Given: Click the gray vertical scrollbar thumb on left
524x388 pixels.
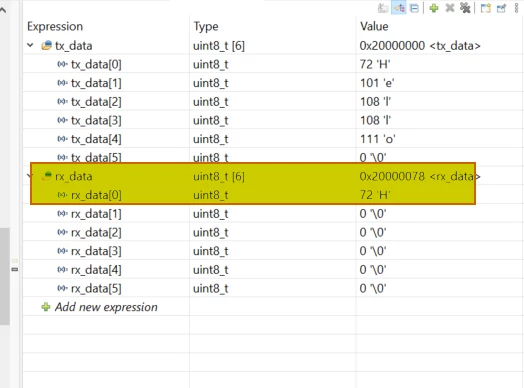Looking at the screenshot, I should click(x=5, y=276).
